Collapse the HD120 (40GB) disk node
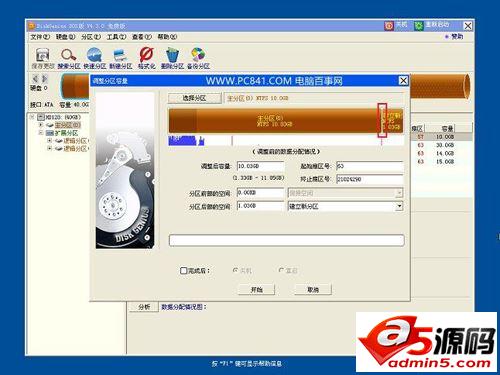 tap(32, 117)
